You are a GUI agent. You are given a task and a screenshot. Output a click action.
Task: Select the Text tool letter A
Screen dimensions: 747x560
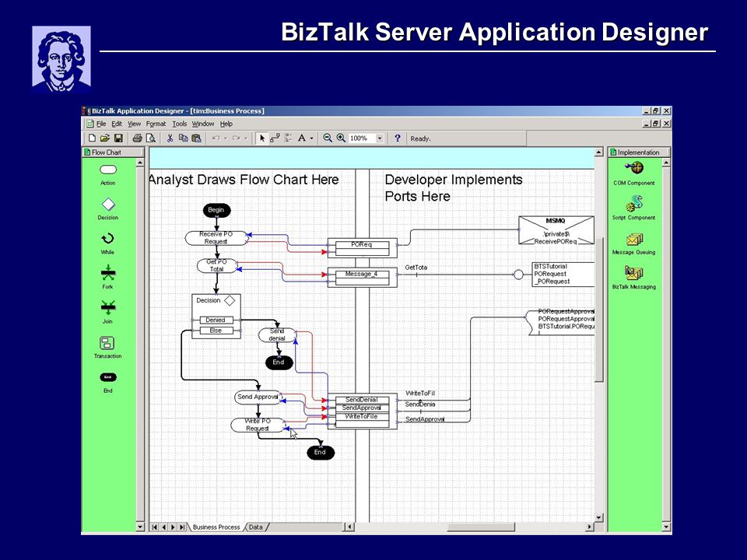pyautogui.click(x=302, y=138)
